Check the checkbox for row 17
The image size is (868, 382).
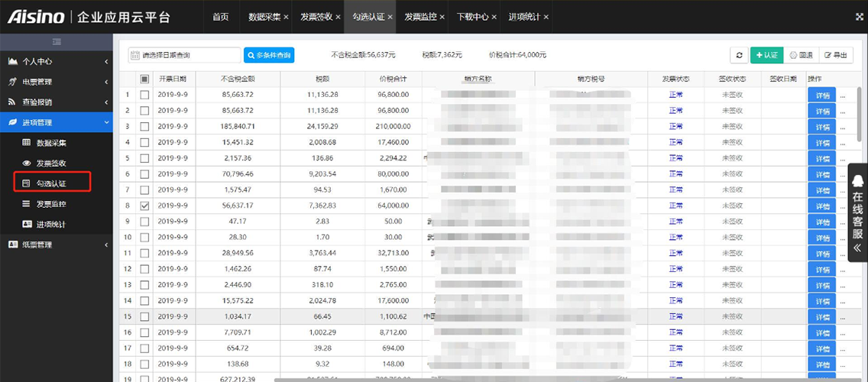(x=144, y=349)
